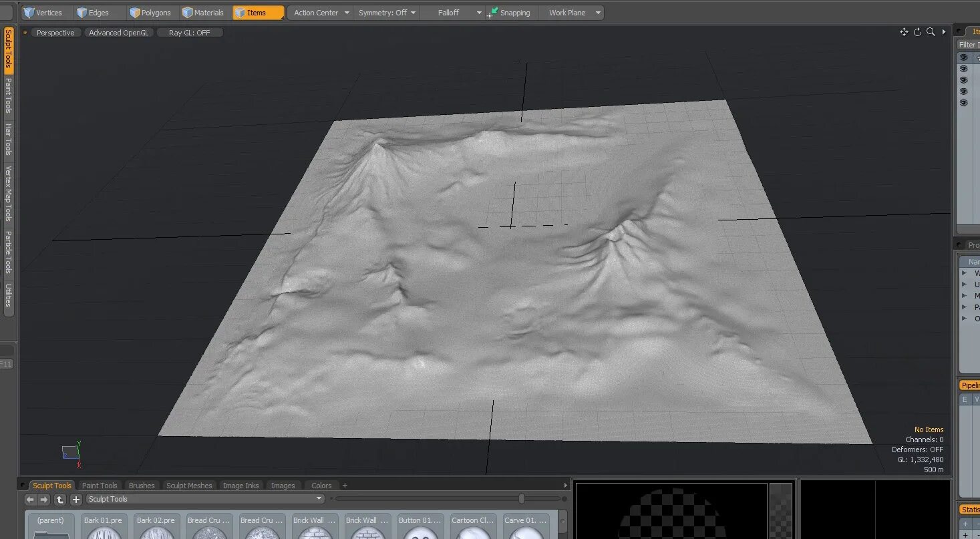The width and height of the screenshot is (980, 539).
Task: Click Perspective view type button
Action: point(55,33)
